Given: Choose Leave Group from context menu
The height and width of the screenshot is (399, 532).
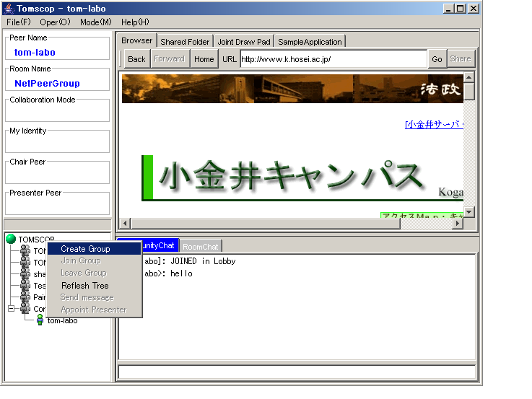Looking at the screenshot, I should click(95, 273).
